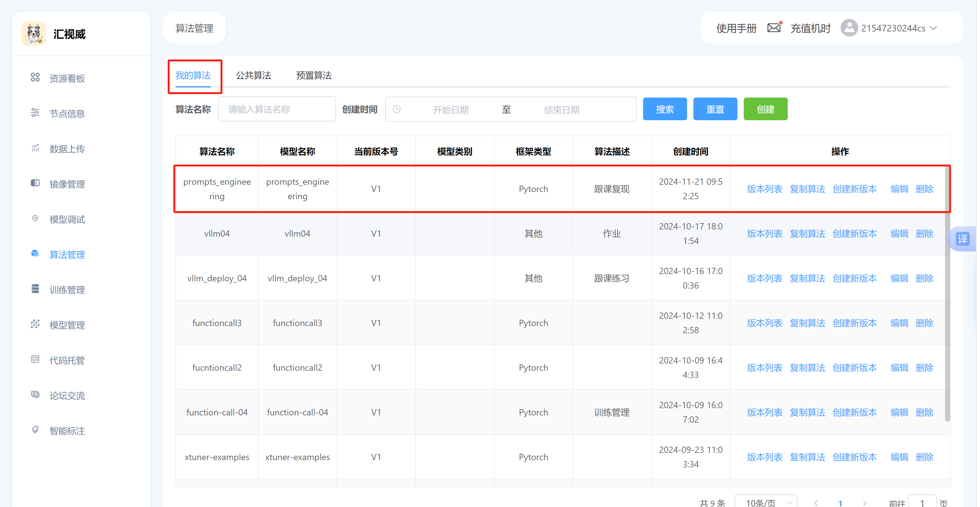Image resolution: width=980 pixels, height=507 pixels.
Task: Click 删除 for prompts_engineering row
Action: tap(924, 189)
